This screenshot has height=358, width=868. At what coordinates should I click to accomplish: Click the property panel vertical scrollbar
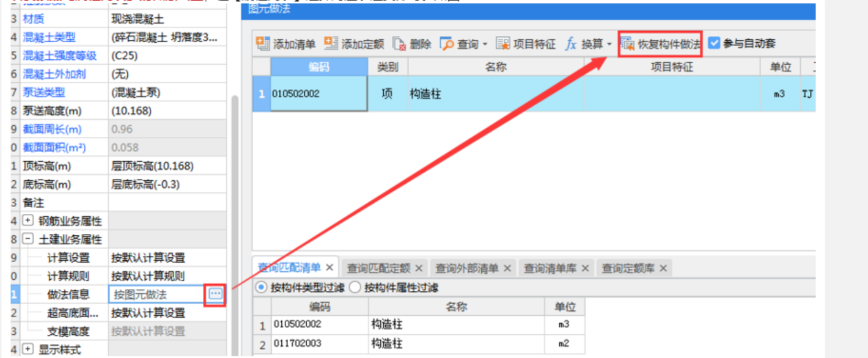[x=234, y=226]
